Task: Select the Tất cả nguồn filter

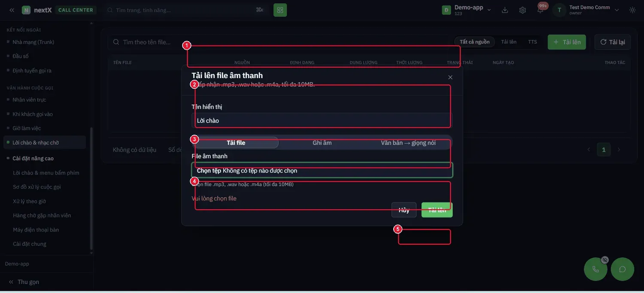Action: (474, 42)
